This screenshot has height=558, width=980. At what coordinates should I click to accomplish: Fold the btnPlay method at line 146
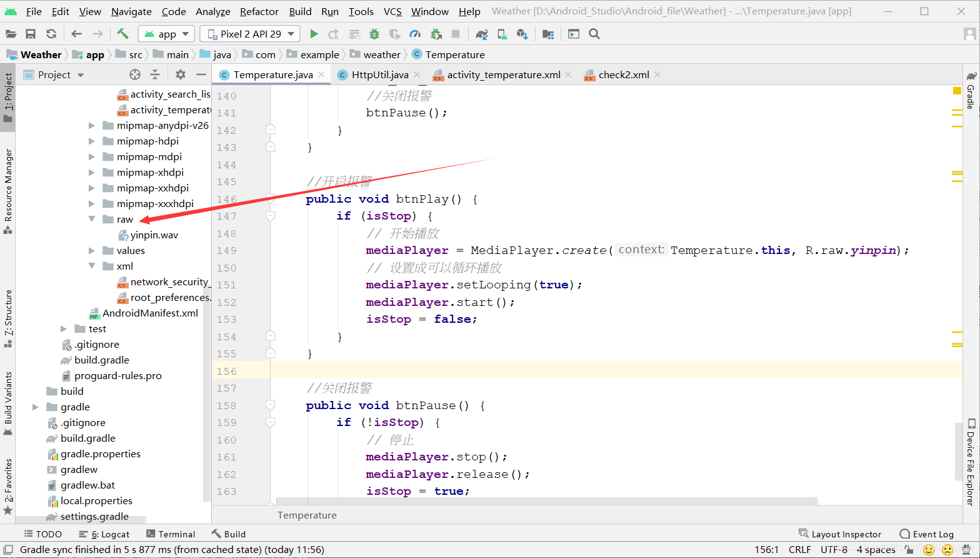tap(271, 199)
